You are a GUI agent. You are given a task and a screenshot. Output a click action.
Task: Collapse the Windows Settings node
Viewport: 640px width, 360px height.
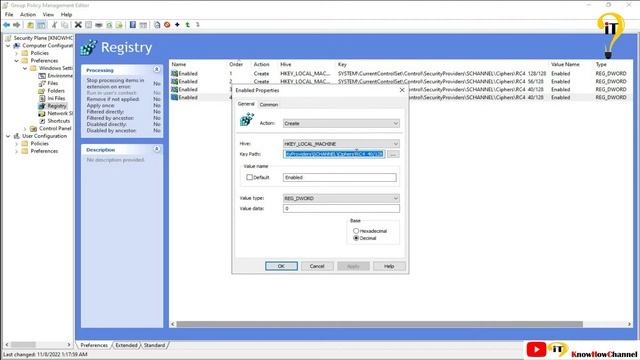coord(25,68)
